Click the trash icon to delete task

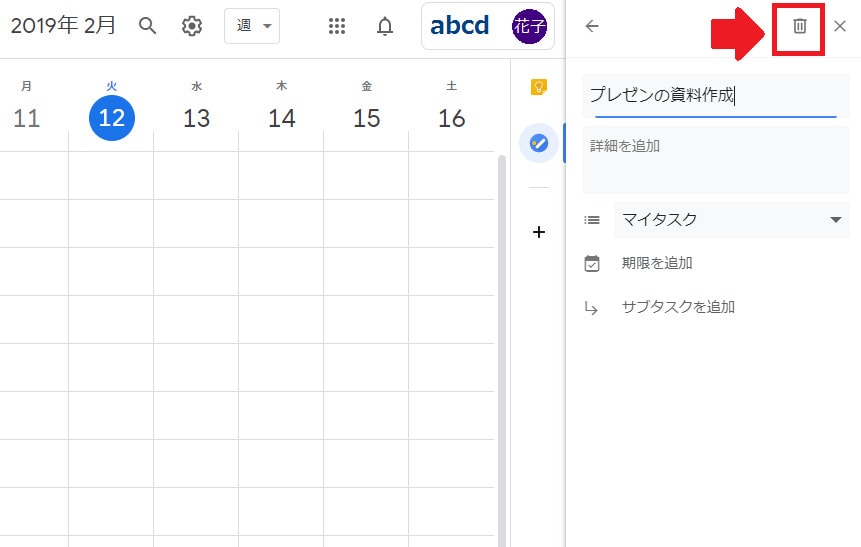coord(799,27)
